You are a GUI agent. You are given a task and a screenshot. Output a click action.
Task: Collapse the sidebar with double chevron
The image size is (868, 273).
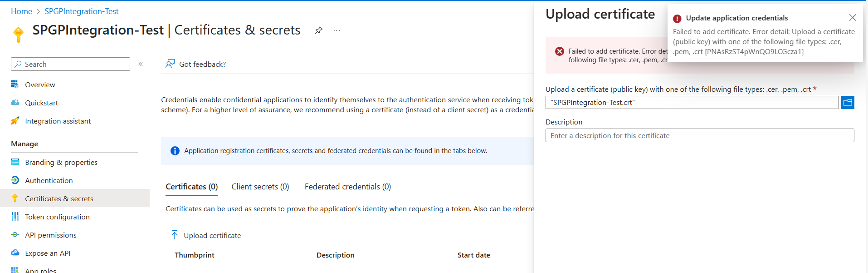[x=141, y=64]
